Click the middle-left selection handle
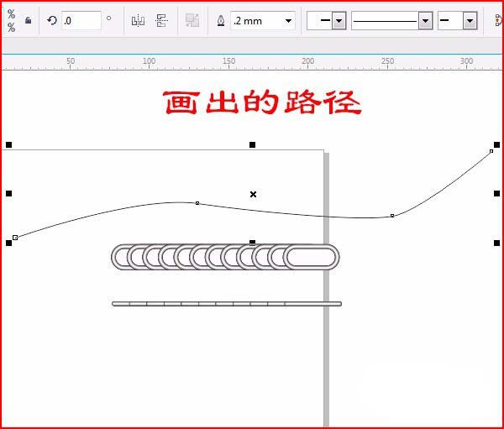Viewport: 504px width, 429px height. [9, 193]
